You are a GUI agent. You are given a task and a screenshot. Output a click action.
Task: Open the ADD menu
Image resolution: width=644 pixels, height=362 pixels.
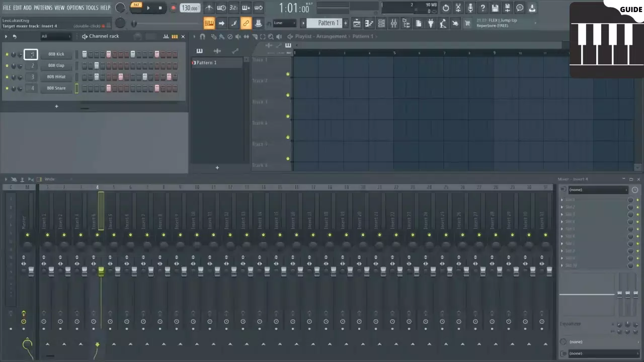pyautogui.click(x=28, y=8)
